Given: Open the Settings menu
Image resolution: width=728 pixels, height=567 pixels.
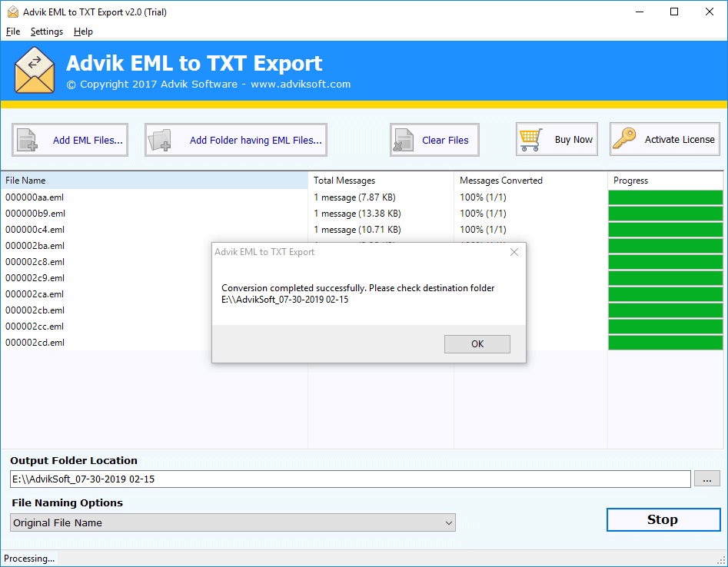Looking at the screenshot, I should (x=46, y=31).
